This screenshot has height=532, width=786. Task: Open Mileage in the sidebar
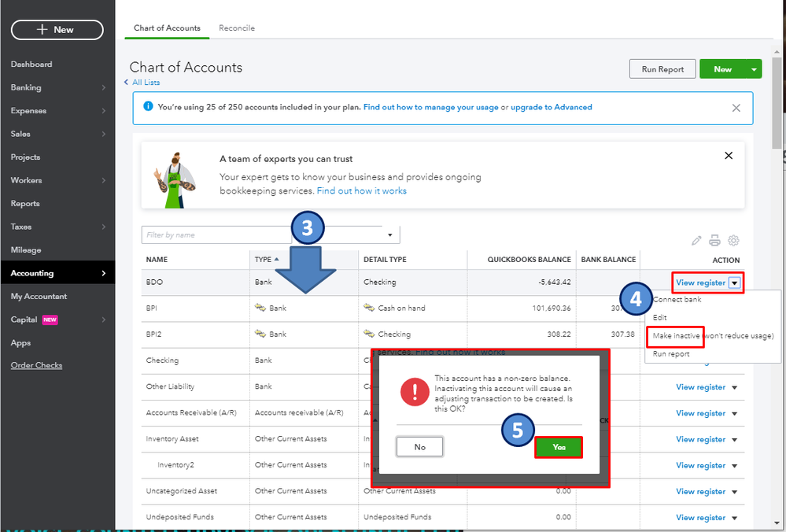[x=25, y=249]
